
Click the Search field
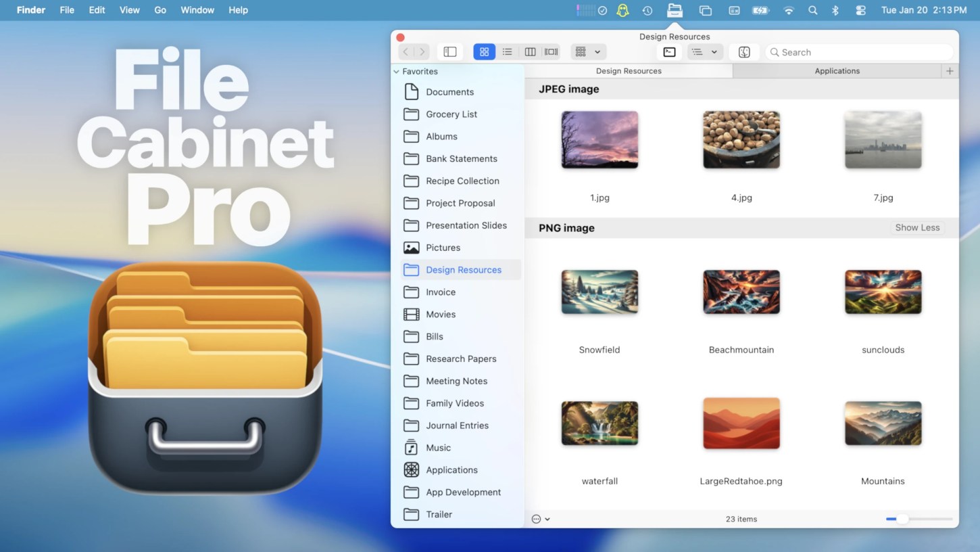[x=858, y=51]
